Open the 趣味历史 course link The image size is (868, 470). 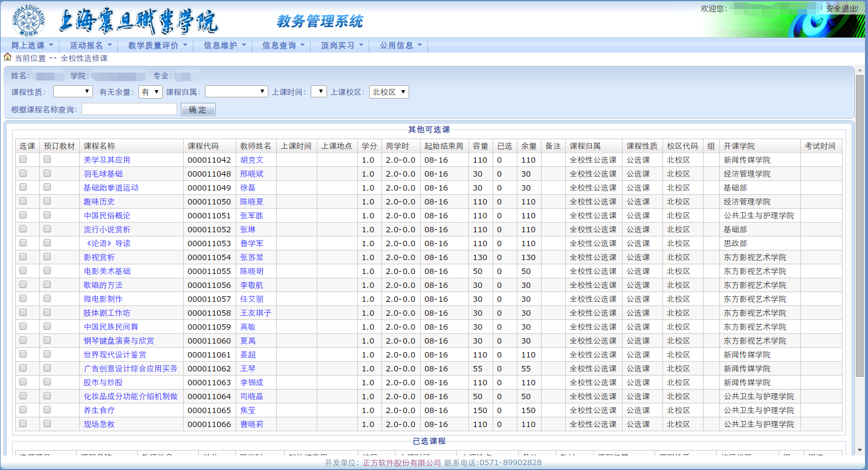point(99,201)
